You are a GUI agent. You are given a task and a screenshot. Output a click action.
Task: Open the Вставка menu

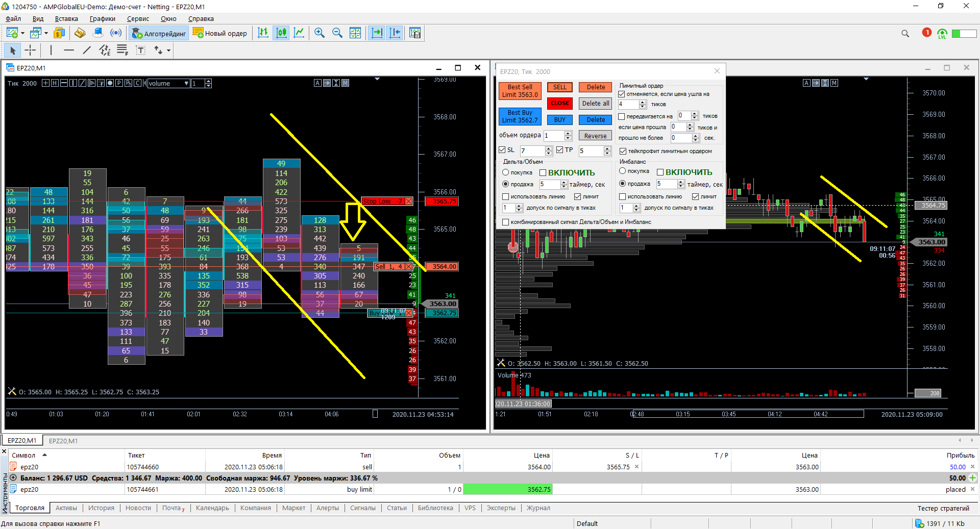pos(66,19)
